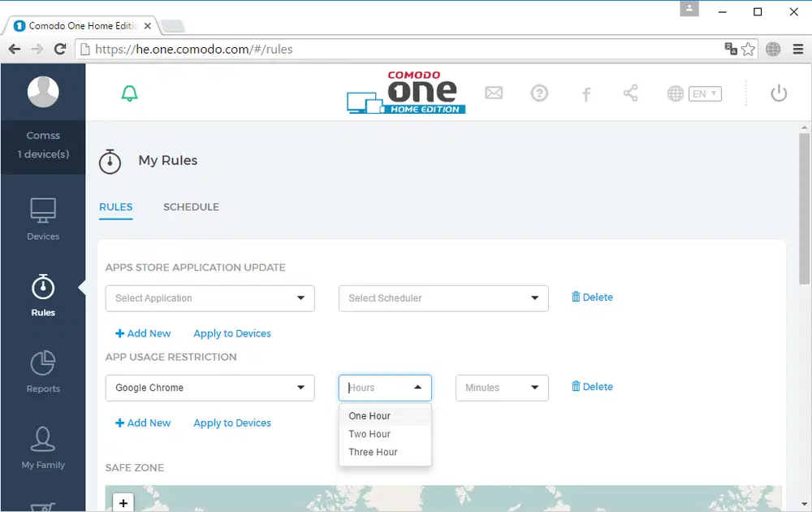Open Devices in the sidebar
Screen dimensions: 812x512
click(43, 219)
